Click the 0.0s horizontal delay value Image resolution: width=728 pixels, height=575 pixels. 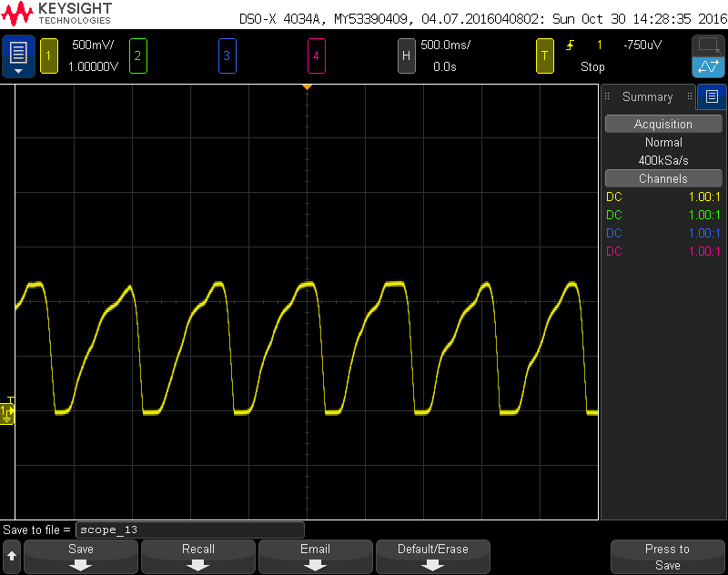pyautogui.click(x=445, y=66)
